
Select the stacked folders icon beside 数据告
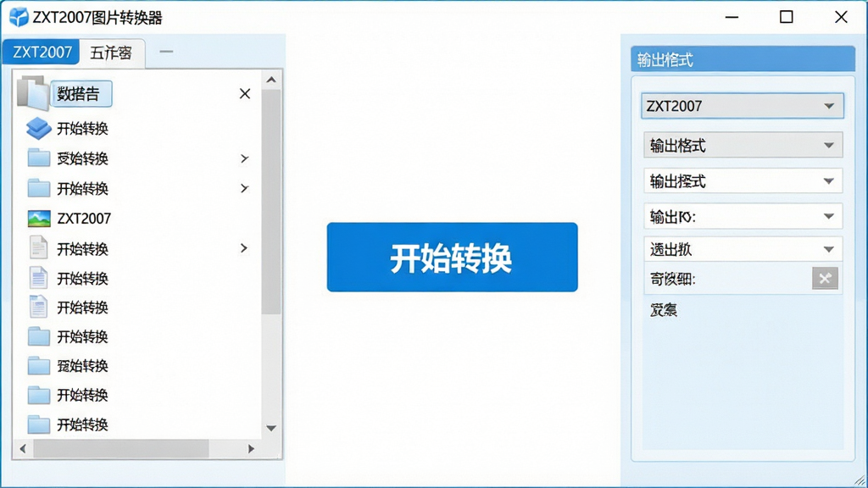point(33,92)
